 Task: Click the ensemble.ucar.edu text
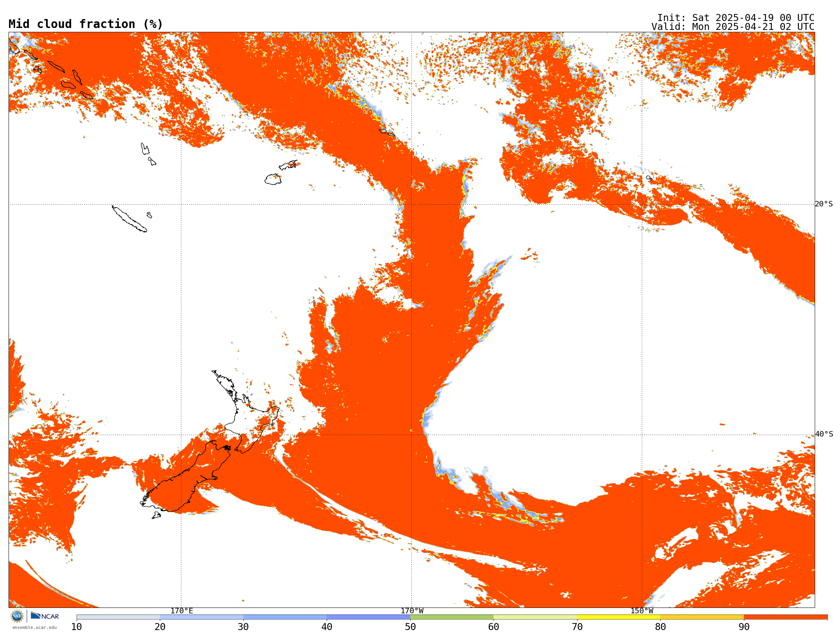tap(34, 627)
